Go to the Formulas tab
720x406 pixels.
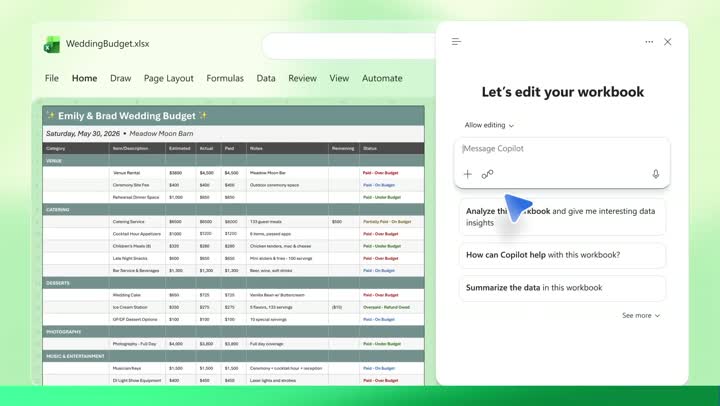[225, 78]
